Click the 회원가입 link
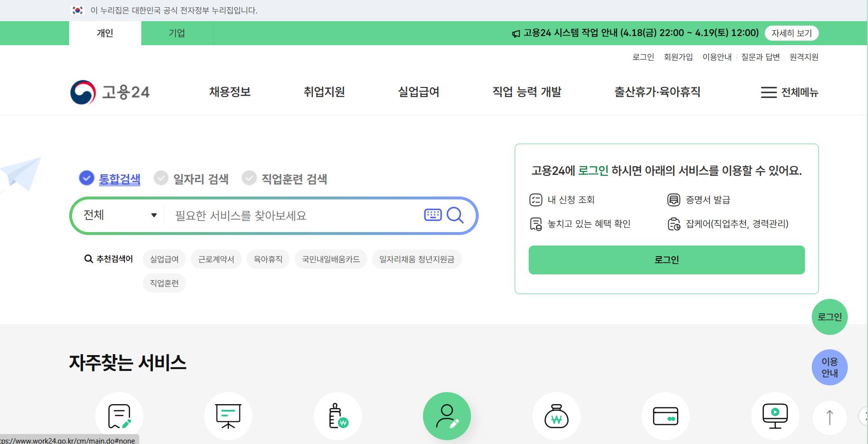The image size is (868, 444). [678, 57]
